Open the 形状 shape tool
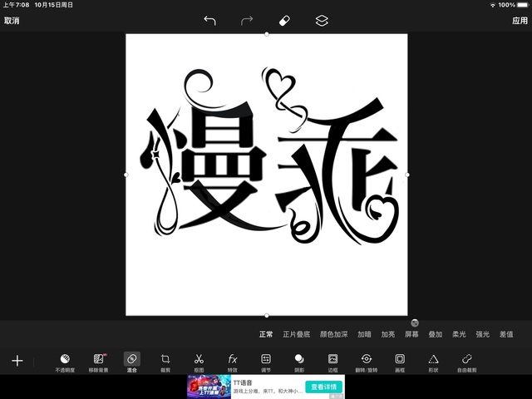 point(433,362)
